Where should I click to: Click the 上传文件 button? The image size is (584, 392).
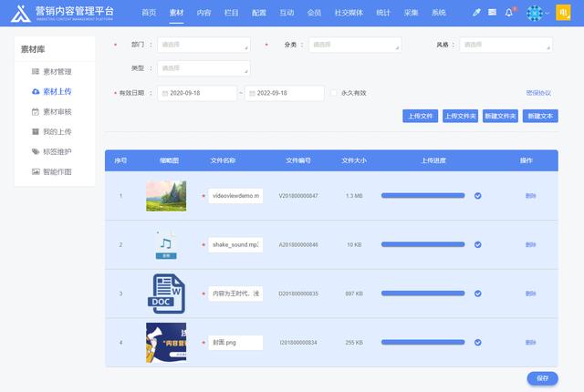point(420,116)
